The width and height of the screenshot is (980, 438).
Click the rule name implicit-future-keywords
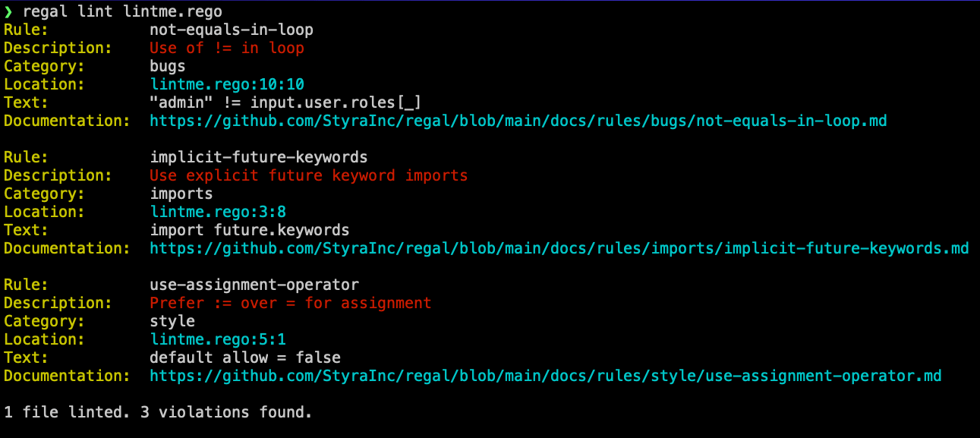pos(259,157)
